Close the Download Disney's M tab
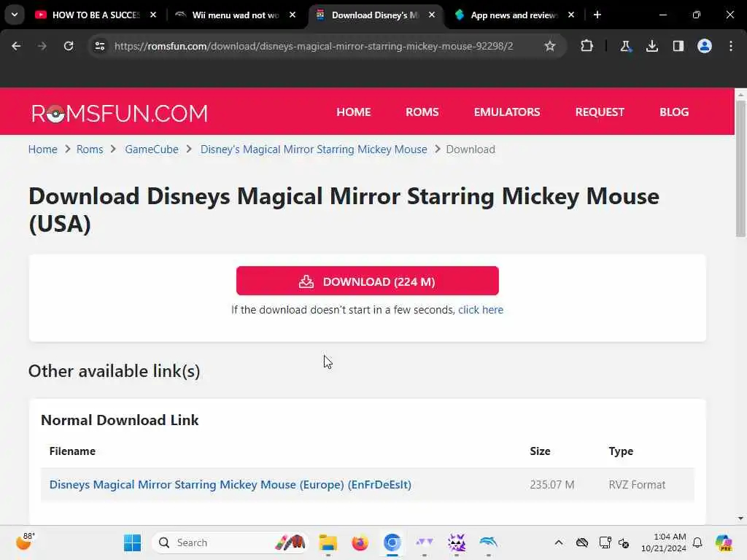The width and height of the screenshot is (747, 560). click(x=432, y=15)
